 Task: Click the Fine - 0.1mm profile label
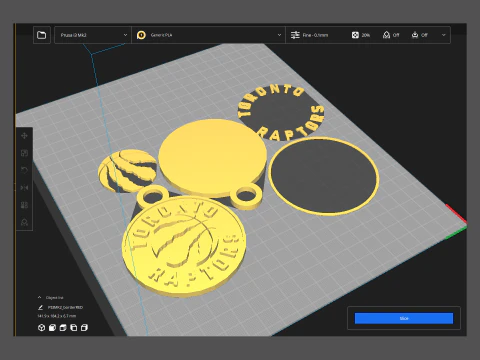[x=315, y=35]
